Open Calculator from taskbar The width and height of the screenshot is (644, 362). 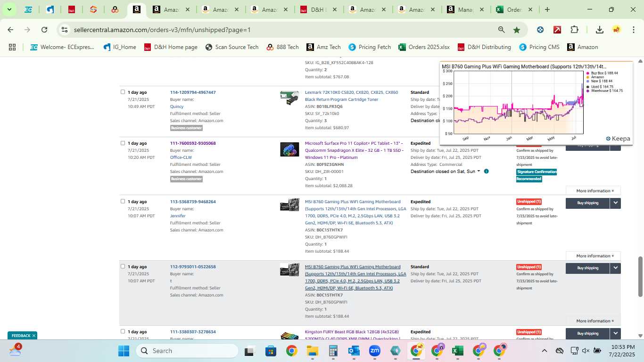pos(333,351)
